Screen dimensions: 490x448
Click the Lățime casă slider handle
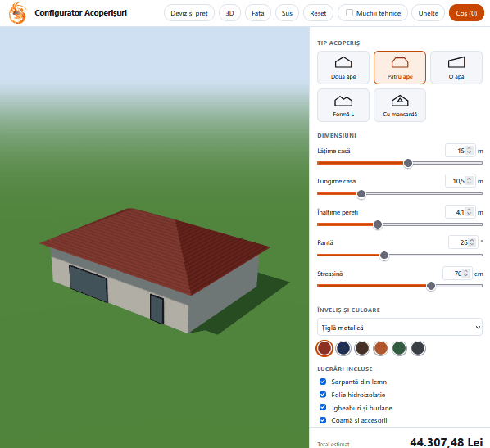coord(408,163)
